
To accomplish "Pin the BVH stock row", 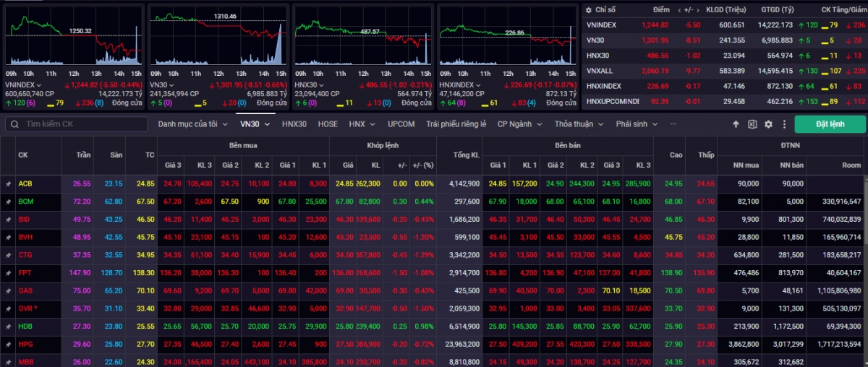I will [x=8, y=237].
